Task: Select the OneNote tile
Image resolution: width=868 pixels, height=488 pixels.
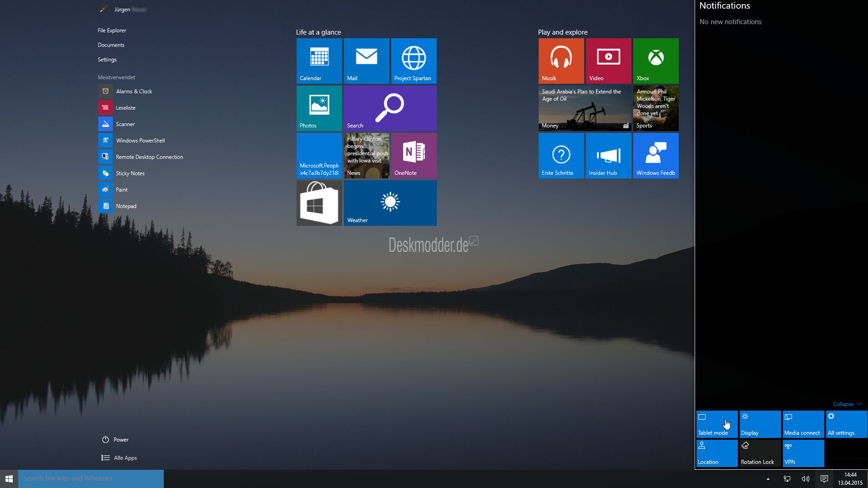Action: pos(414,155)
